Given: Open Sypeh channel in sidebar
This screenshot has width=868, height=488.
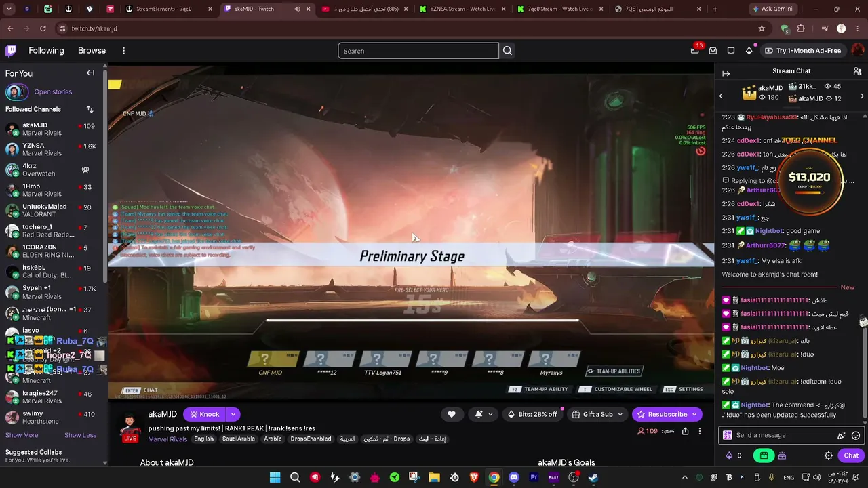Looking at the screenshot, I should click(x=52, y=292).
